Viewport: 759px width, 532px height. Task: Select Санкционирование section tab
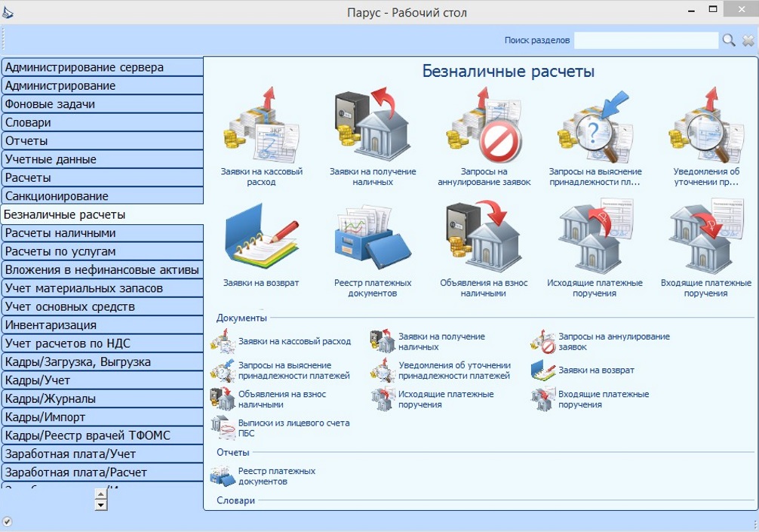tap(102, 196)
